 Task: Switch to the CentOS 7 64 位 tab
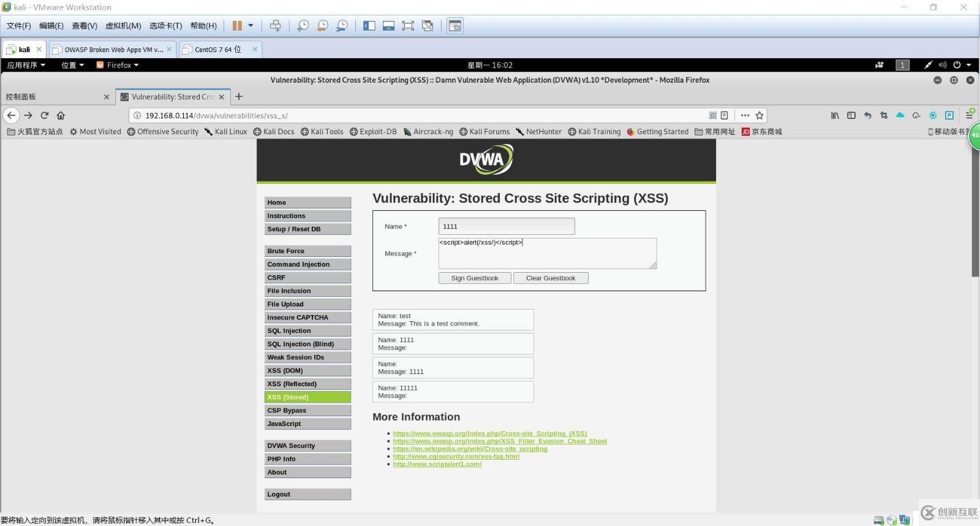click(x=218, y=50)
